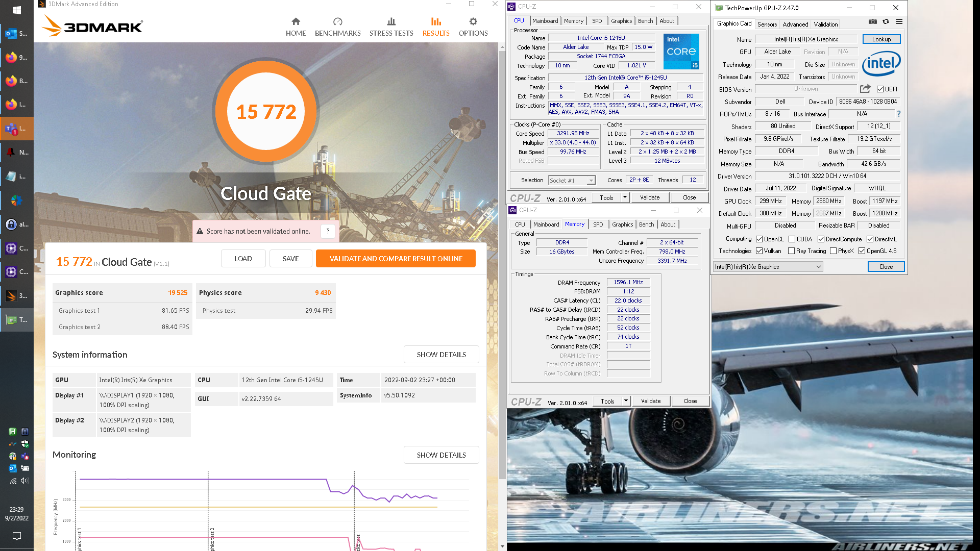Toggle the PhysX checkbox

click(833, 251)
